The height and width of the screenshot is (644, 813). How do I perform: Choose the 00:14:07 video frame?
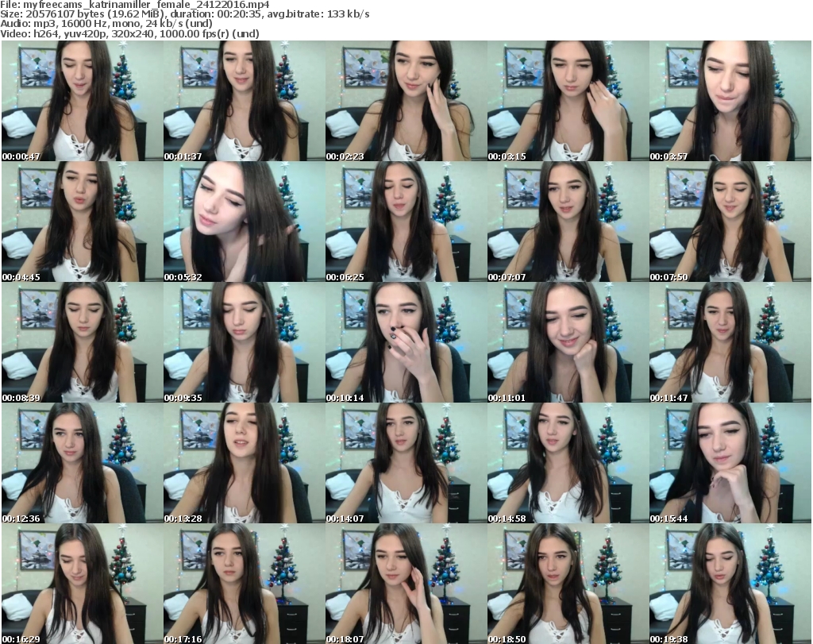[406, 463]
